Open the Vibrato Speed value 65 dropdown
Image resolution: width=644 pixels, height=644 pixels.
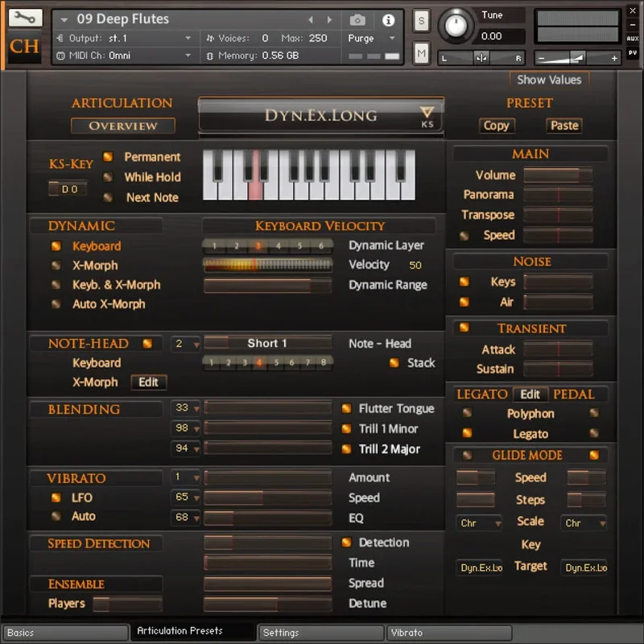coord(186,497)
